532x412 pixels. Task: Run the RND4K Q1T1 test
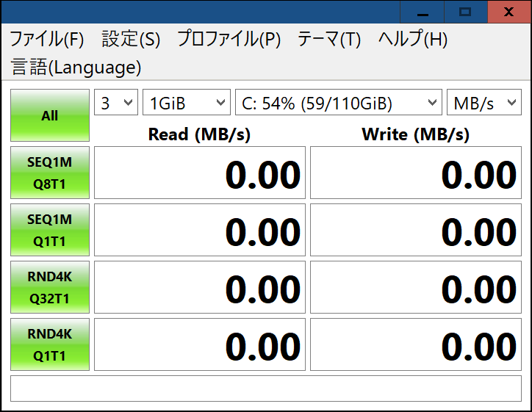click(50, 344)
